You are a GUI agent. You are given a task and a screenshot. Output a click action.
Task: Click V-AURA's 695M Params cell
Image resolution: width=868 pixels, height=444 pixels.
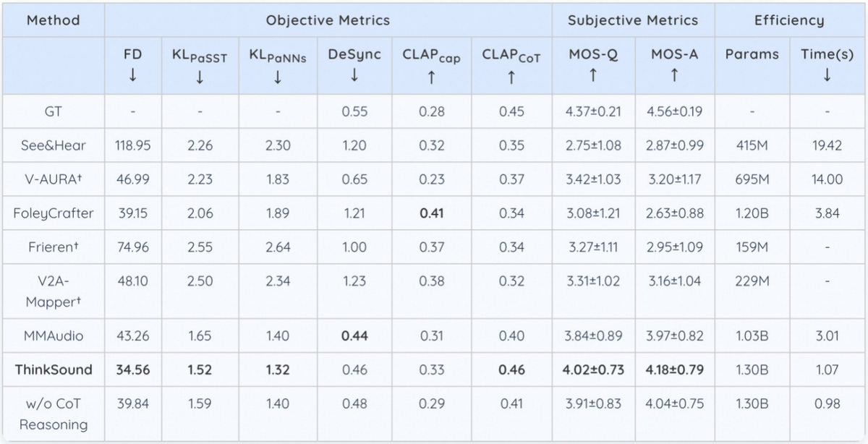click(752, 179)
